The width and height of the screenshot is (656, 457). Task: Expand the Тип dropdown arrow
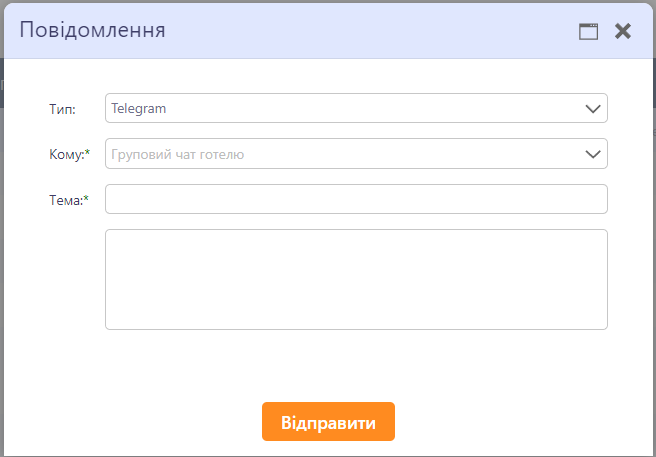point(593,108)
